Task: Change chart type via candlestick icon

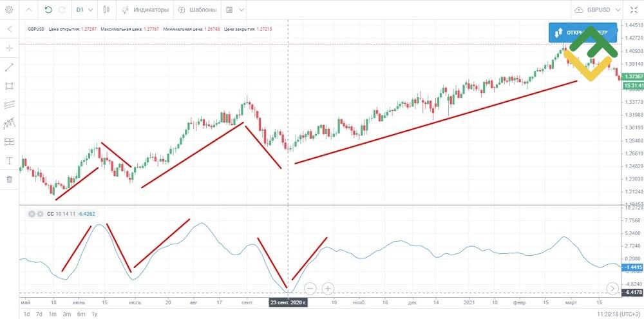Action: [107, 10]
